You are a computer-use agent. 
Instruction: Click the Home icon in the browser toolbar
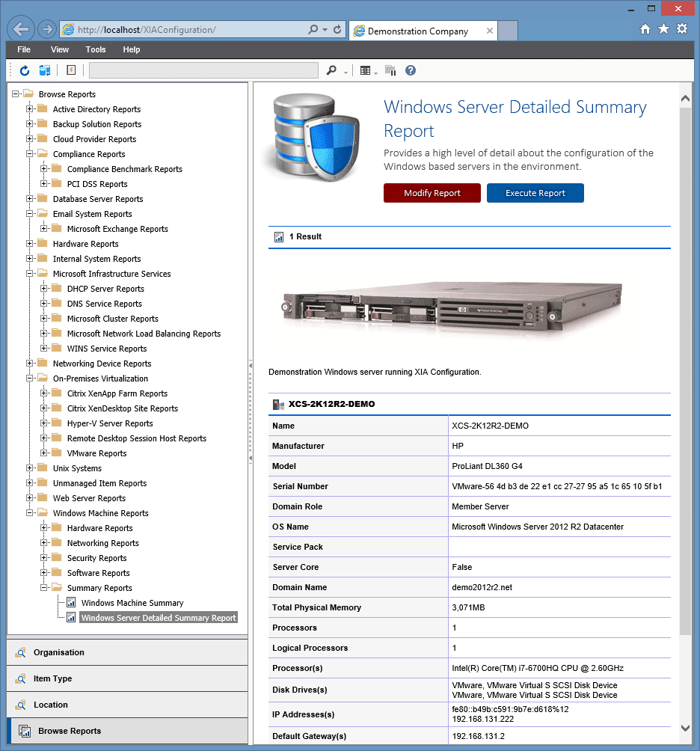[645, 28]
